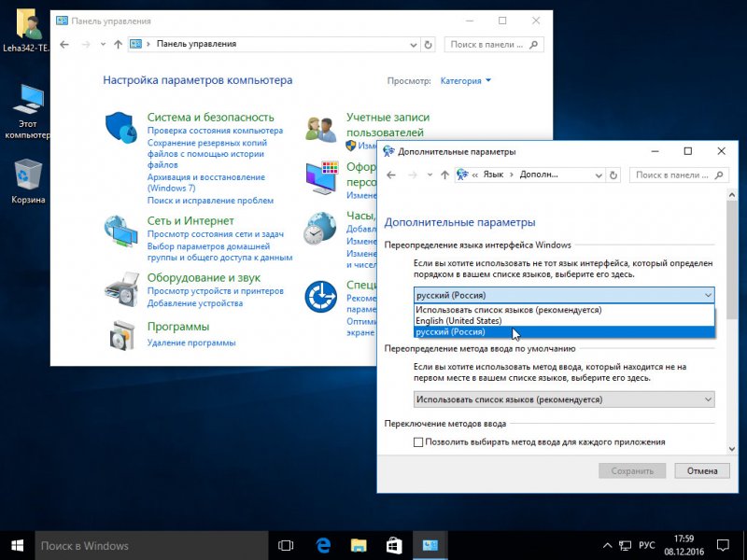Enable per-app input method checkbox
This screenshot has height=560, width=747.
pyautogui.click(x=418, y=442)
